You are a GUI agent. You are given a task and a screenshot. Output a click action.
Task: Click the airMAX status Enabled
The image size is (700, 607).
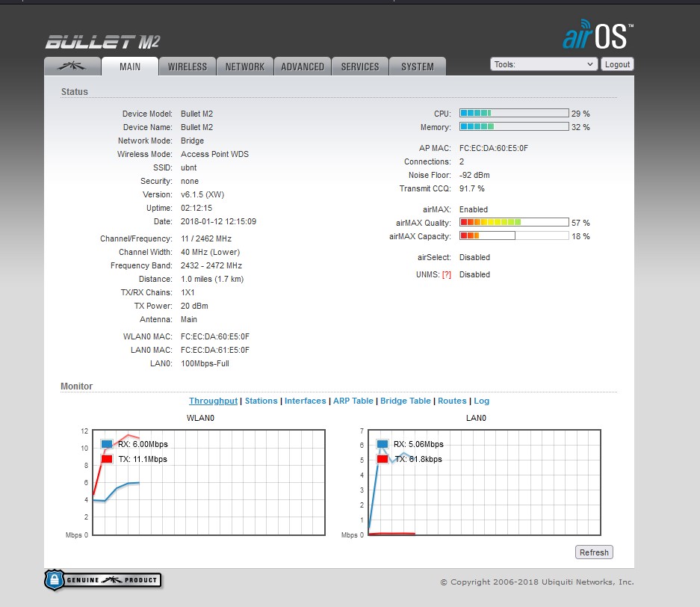tap(474, 209)
